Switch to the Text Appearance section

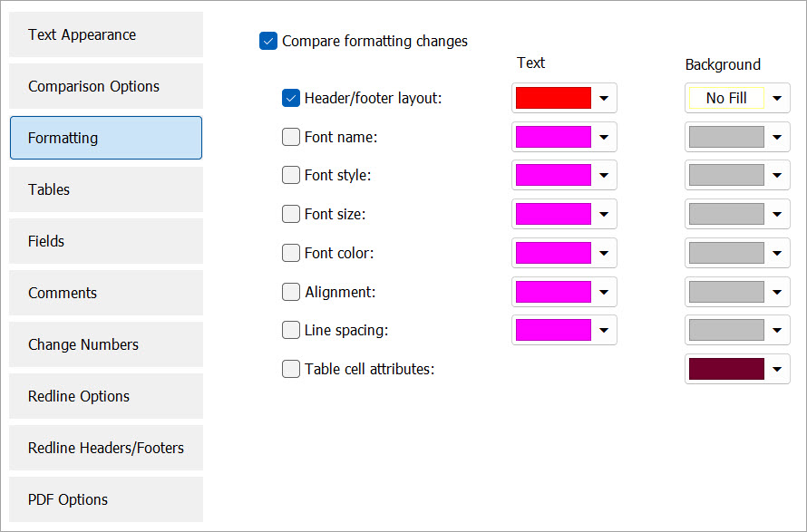(105, 34)
